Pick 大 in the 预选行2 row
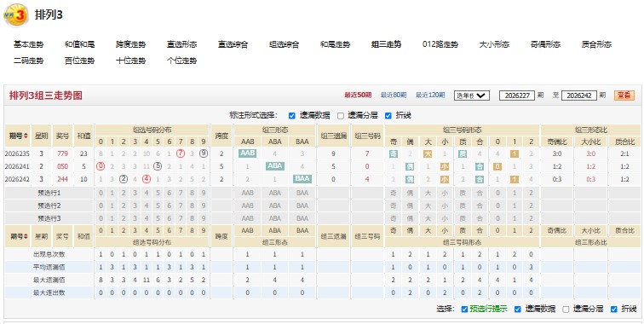 (x=428, y=205)
